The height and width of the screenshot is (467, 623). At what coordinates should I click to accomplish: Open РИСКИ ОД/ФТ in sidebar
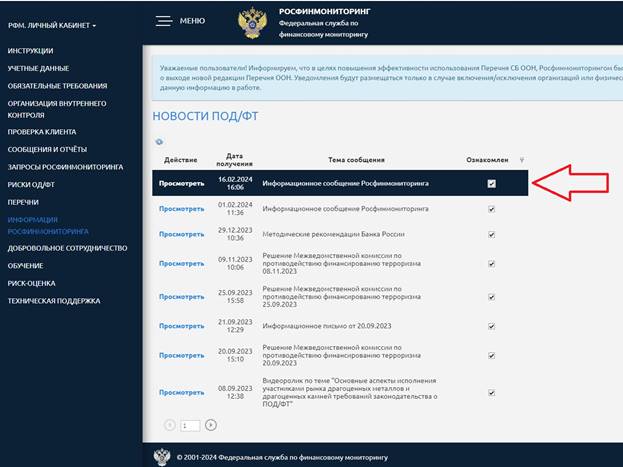point(31,184)
